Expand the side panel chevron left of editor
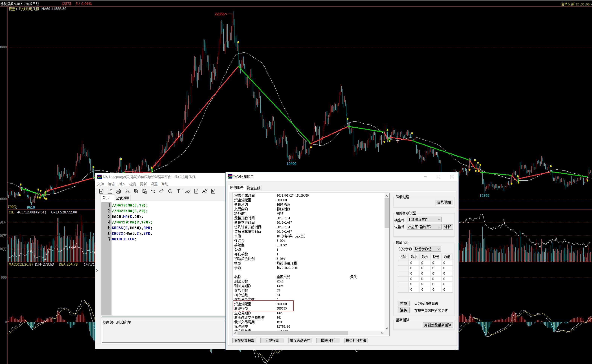592x364 pixels. coord(97,271)
